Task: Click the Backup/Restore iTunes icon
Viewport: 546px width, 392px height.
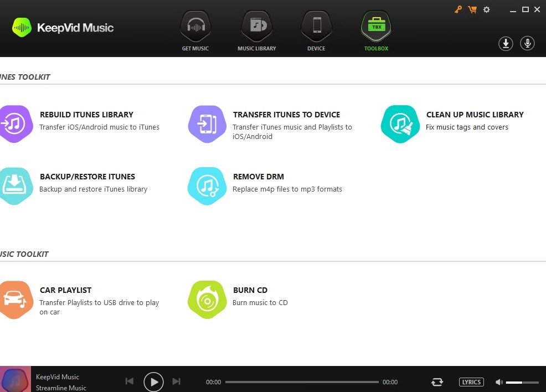Action: 16,186
